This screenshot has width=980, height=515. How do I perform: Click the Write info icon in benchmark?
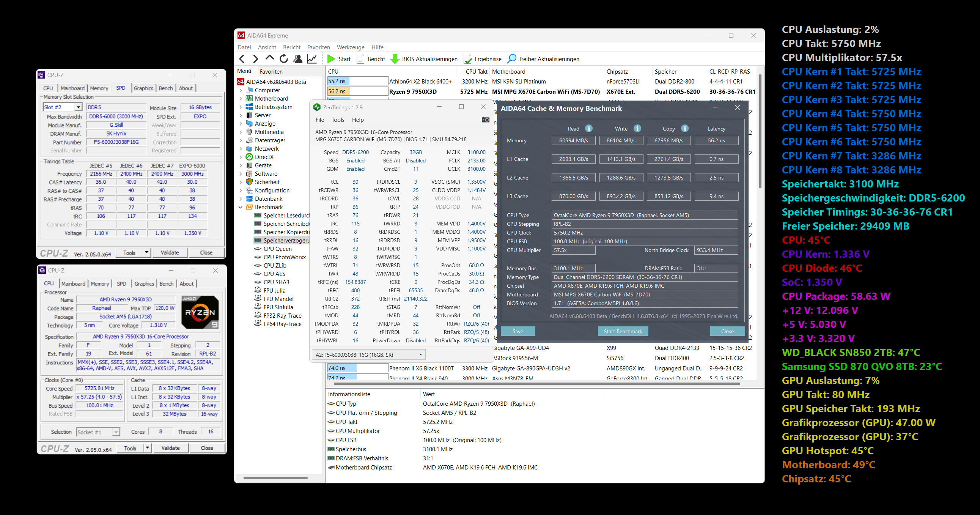tap(637, 128)
